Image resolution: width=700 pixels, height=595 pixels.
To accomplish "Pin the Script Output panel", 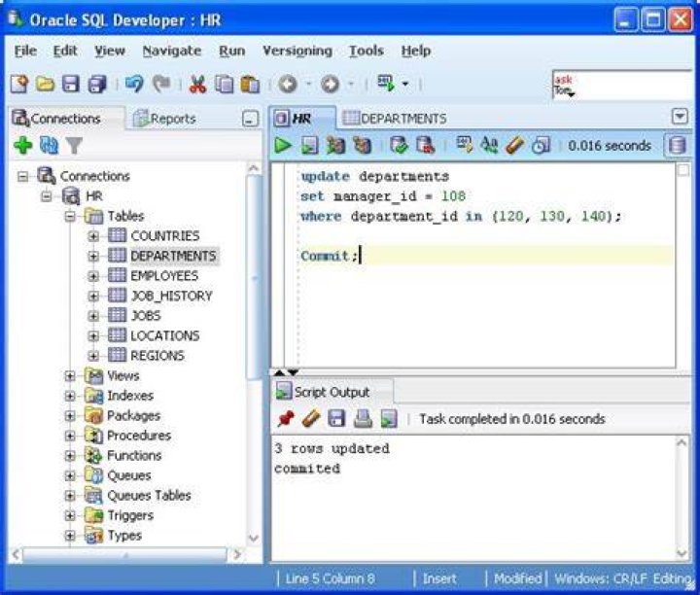I will tap(286, 419).
